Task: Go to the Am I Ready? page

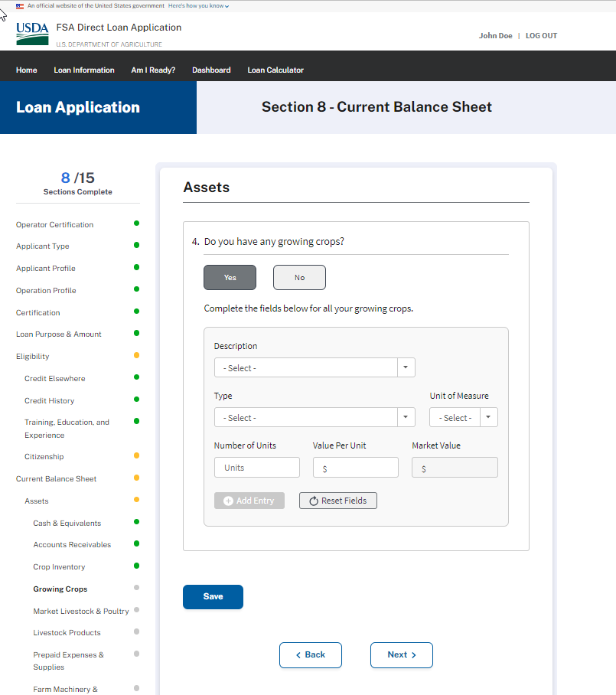Action: (153, 70)
